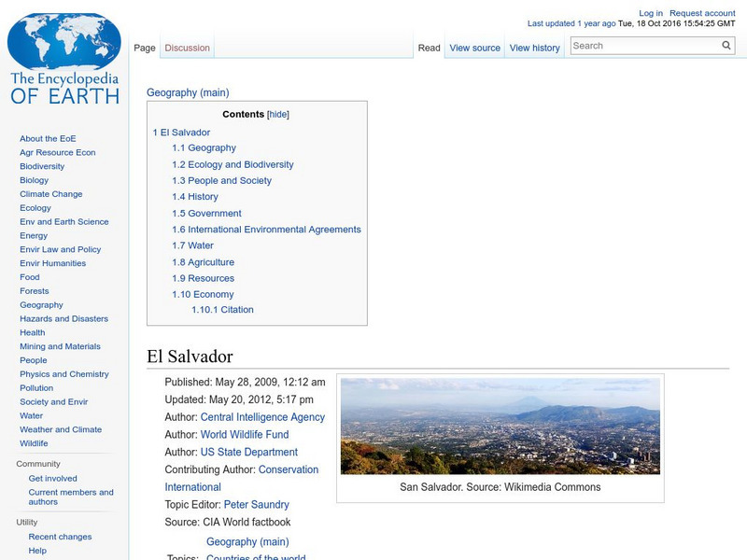This screenshot has width=747, height=560.
Task: Open Peter Saundry topic editor link
Action: 256,504
